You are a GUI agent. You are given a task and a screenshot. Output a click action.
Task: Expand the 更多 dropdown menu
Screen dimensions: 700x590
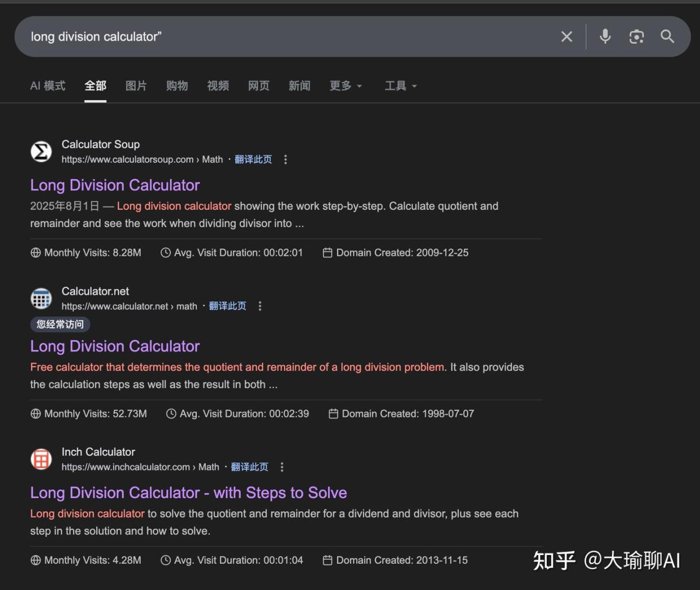tap(346, 86)
